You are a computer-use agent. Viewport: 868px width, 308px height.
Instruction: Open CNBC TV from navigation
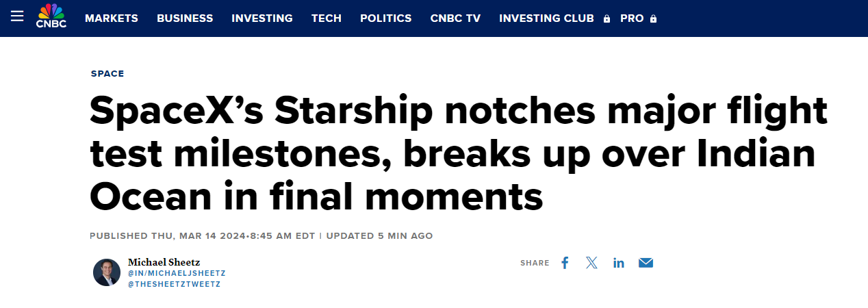[x=455, y=18]
